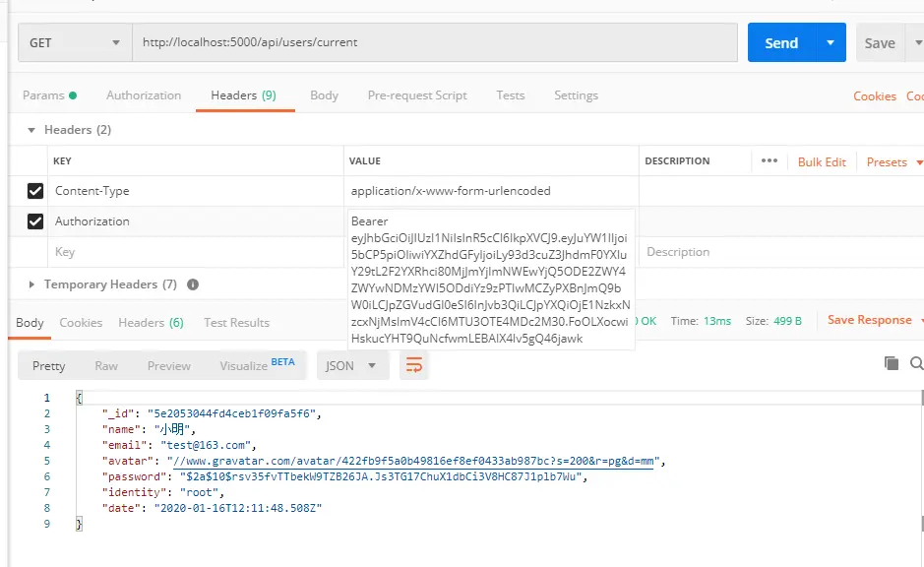
Task: Select the response Body tab
Action: click(x=30, y=323)
